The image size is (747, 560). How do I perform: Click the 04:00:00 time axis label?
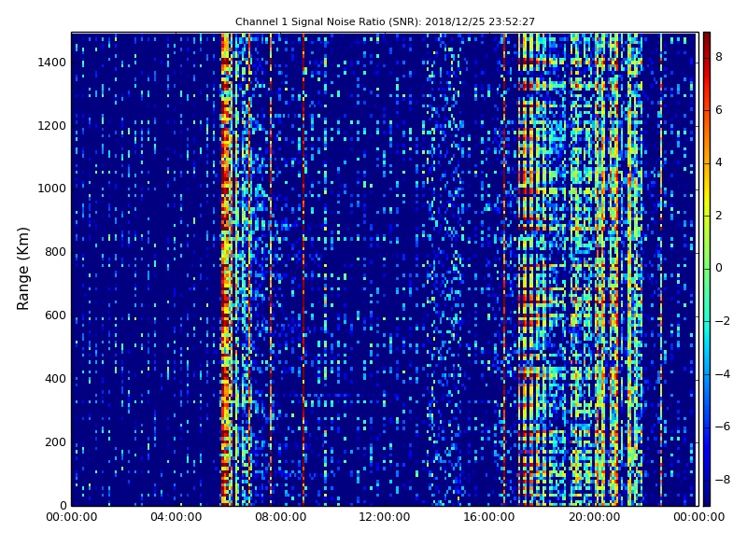coord(176,517)
